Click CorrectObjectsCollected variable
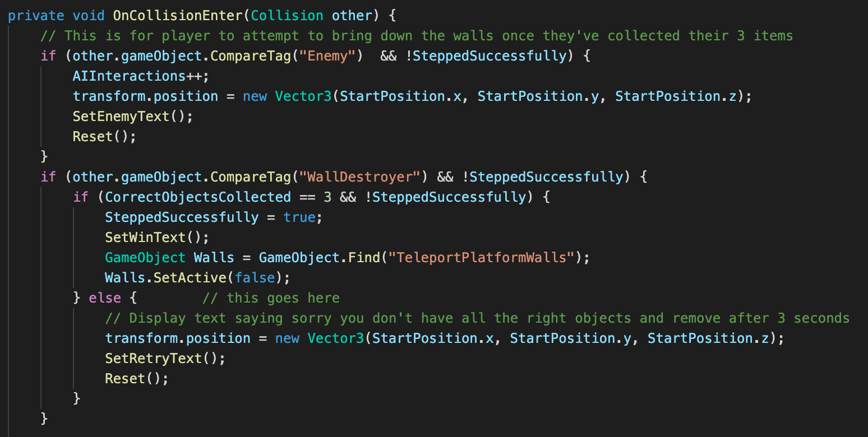Screen dimensions: 868x437 [198, 197]
